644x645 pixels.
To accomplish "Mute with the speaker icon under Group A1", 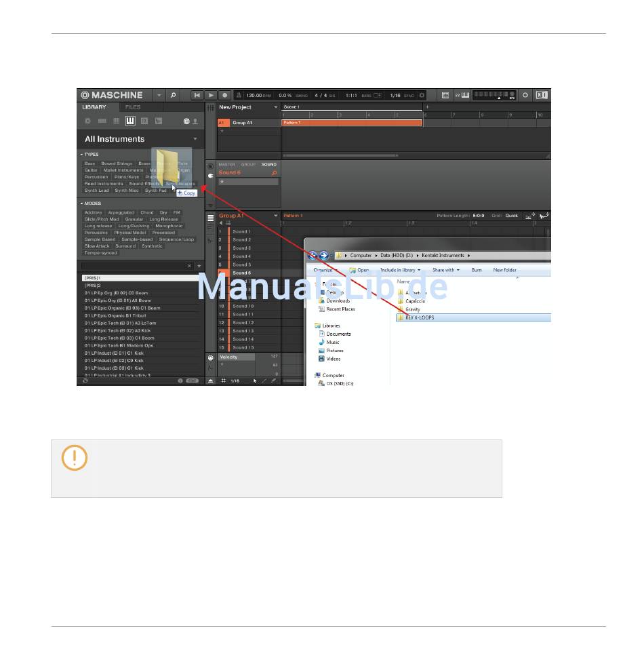I will coord(221,223).
